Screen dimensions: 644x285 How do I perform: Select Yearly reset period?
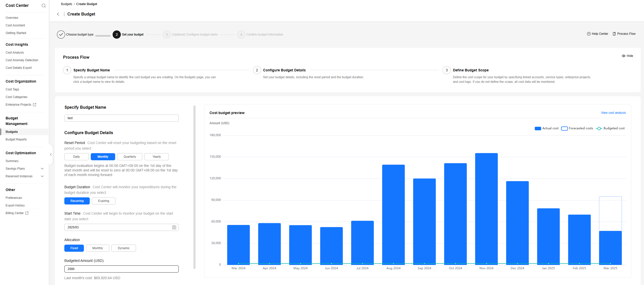tap(157, 157)
